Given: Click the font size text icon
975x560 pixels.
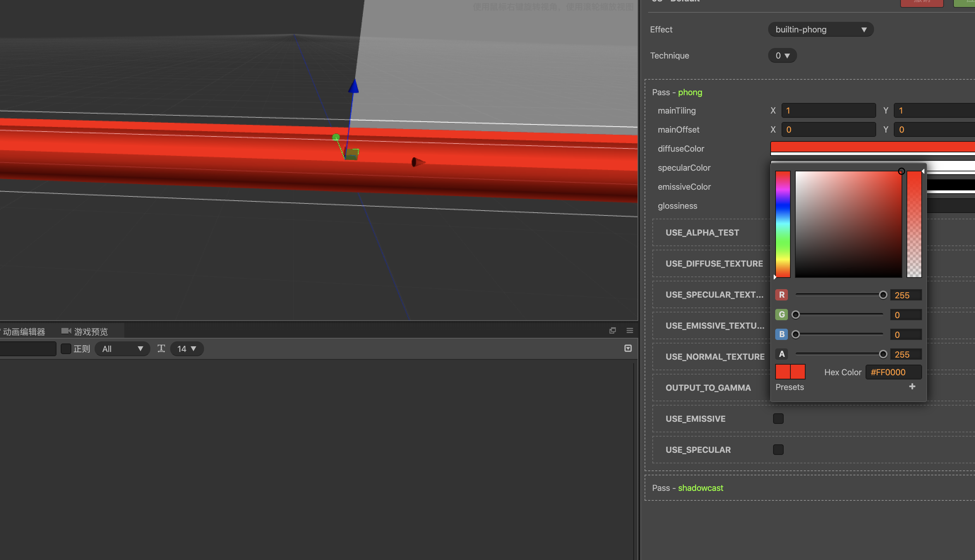Looking at the screenshot, I should (161, 348).
